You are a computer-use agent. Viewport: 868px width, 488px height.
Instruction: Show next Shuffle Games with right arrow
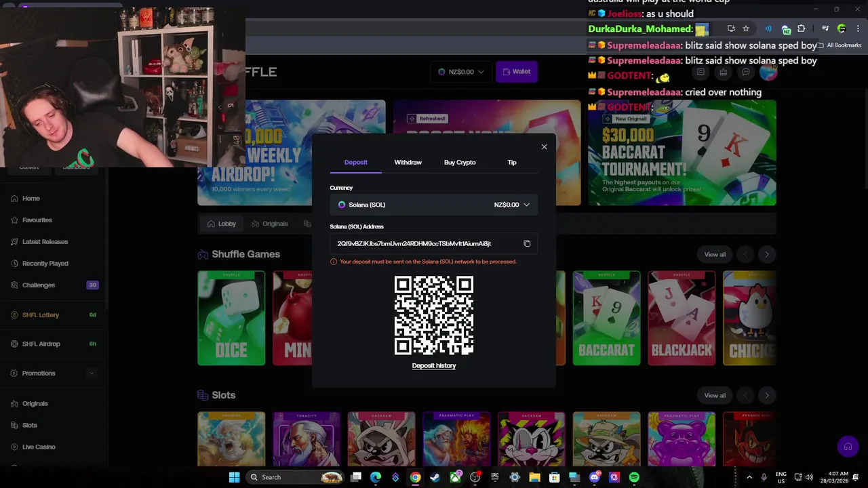coord(767,255)
